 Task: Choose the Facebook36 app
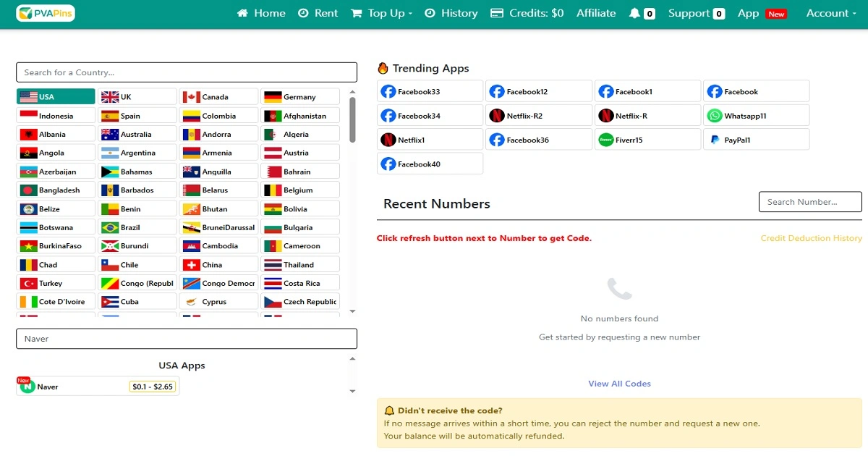539,139
